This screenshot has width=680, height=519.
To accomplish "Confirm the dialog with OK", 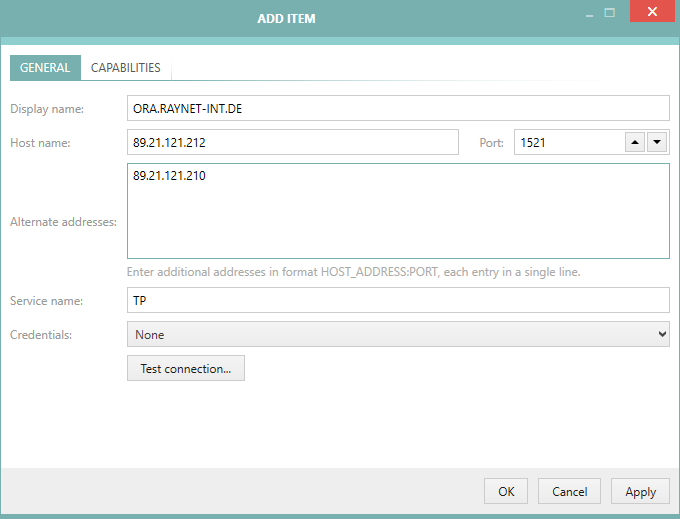I will (x=506, y=491).
